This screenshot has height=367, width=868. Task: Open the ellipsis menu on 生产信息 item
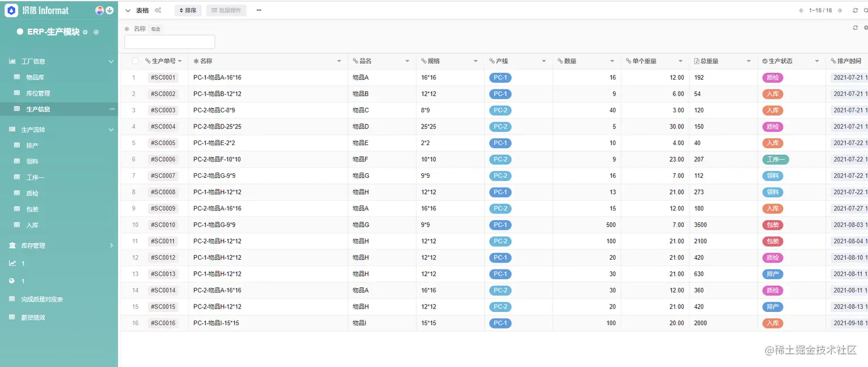point(112,109)
